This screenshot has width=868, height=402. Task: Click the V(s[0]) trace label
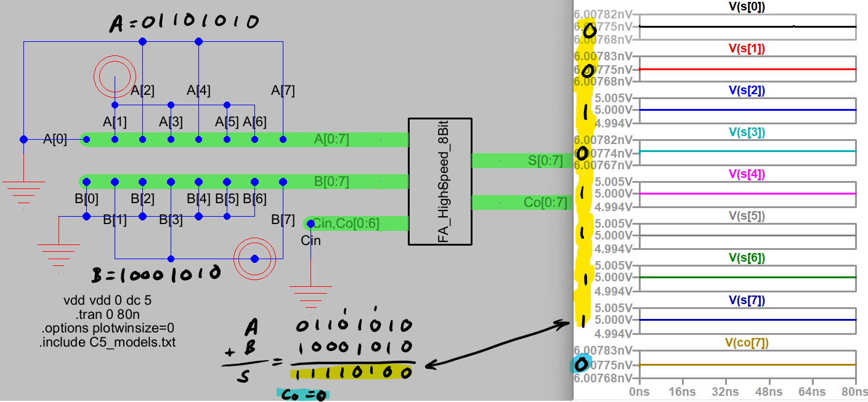[747, 7]
